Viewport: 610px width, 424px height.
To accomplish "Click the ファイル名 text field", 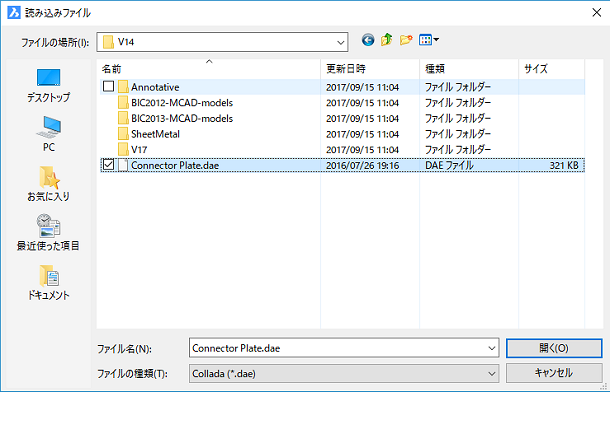I will pos(338,348).
